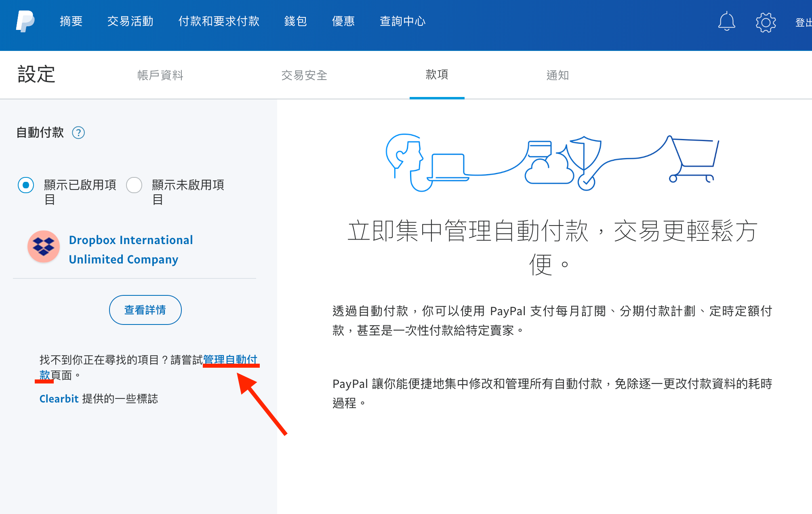Click the 自動付款 help question icon
The width and height of the screenshot is (812, 514).
[x=78, y=133]
